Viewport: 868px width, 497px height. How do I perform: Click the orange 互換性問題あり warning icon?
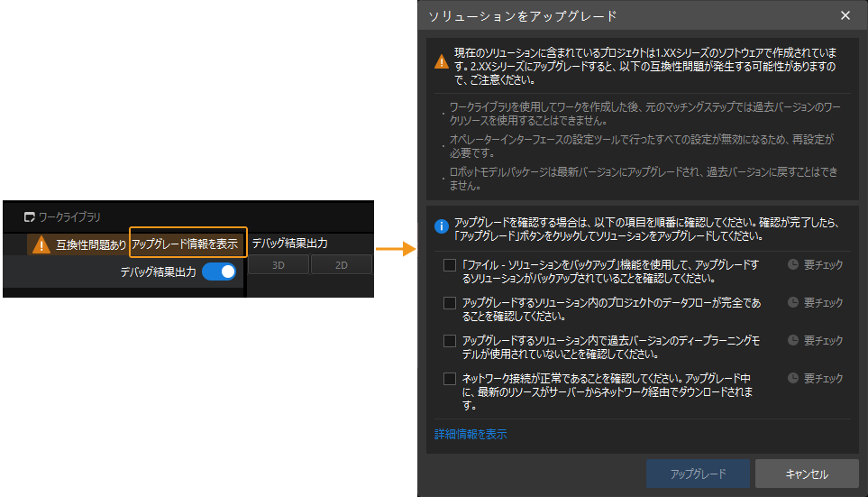point(41,244)
